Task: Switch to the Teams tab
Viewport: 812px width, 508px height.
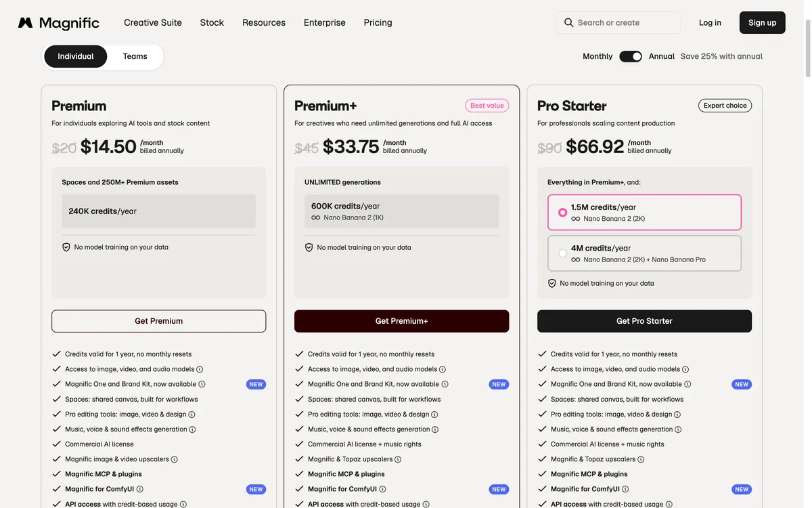Action: 135,56
